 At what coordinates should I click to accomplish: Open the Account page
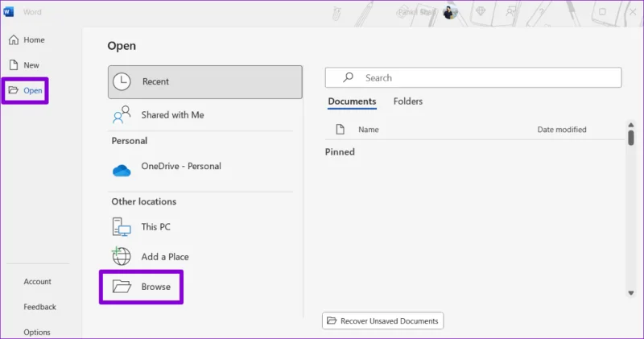37,282
